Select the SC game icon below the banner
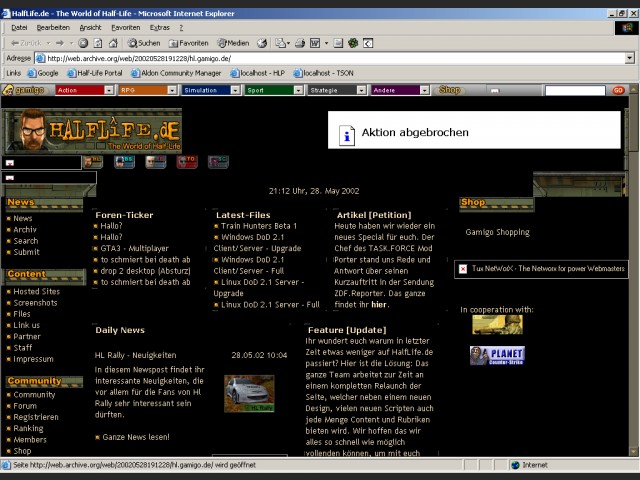640x480 pixels. point(218,162)
